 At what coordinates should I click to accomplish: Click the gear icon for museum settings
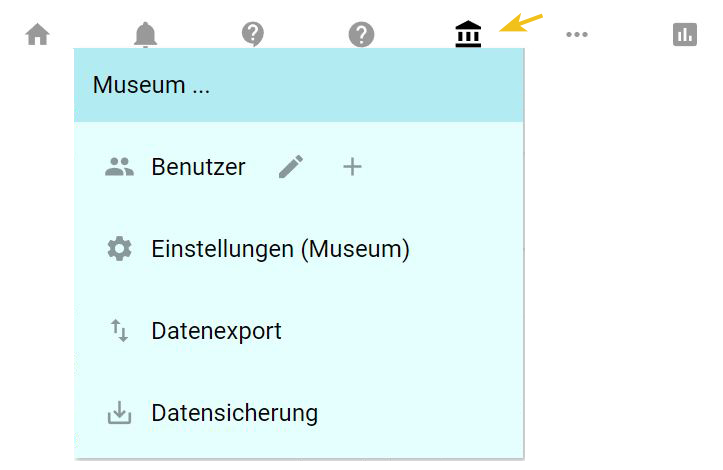pos(119,249)
